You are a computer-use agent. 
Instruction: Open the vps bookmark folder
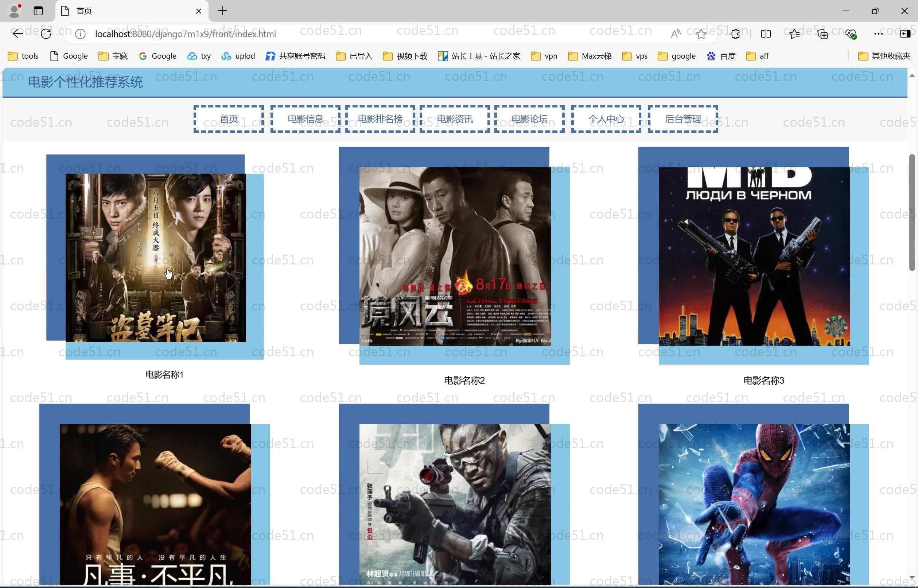[x=634, y=56]
